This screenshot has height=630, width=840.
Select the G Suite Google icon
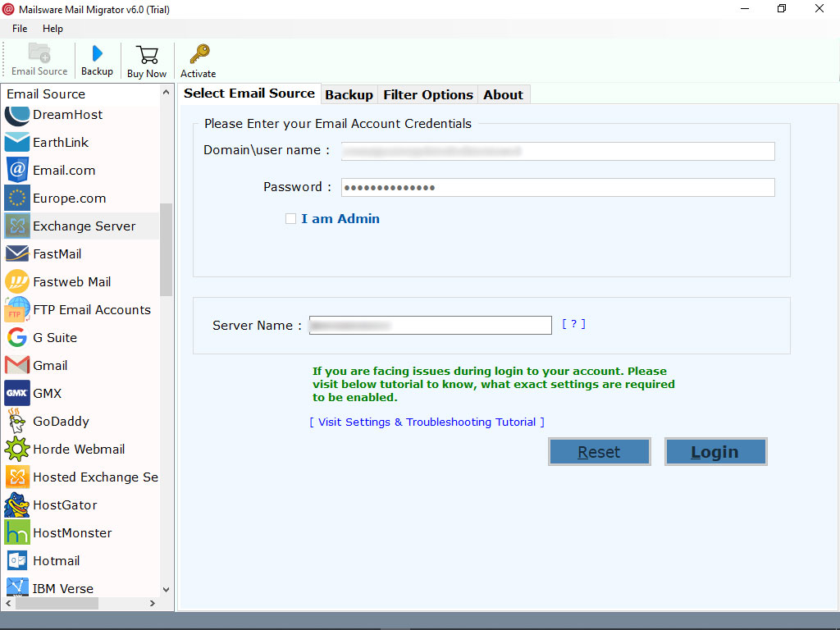coord(17,337)
